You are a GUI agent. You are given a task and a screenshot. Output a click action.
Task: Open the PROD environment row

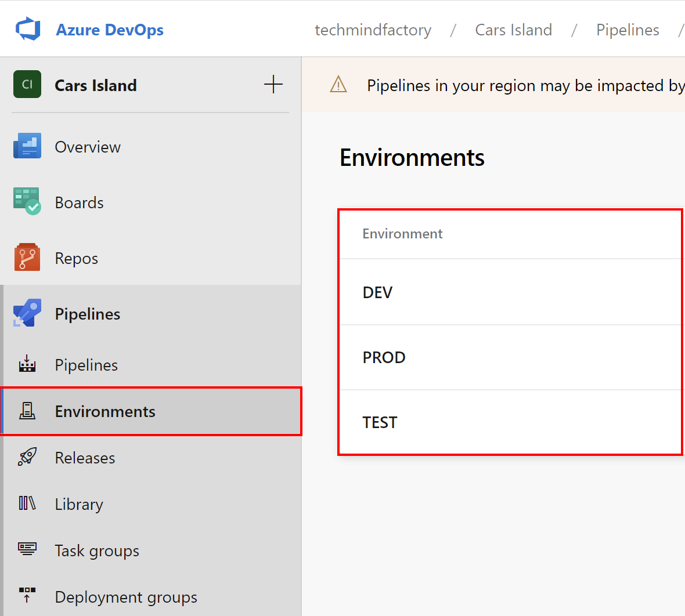pos(510,357)
